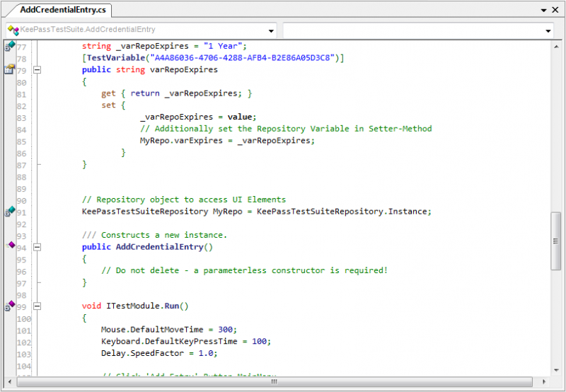Open the active documents list arrow
Viewport: 566px width, 392px height.
tap(544, 10)
